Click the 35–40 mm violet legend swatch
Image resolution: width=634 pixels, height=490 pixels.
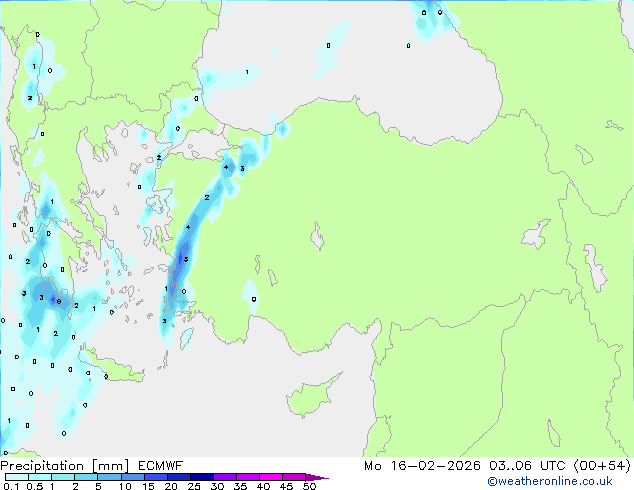[x=247, y=477]
